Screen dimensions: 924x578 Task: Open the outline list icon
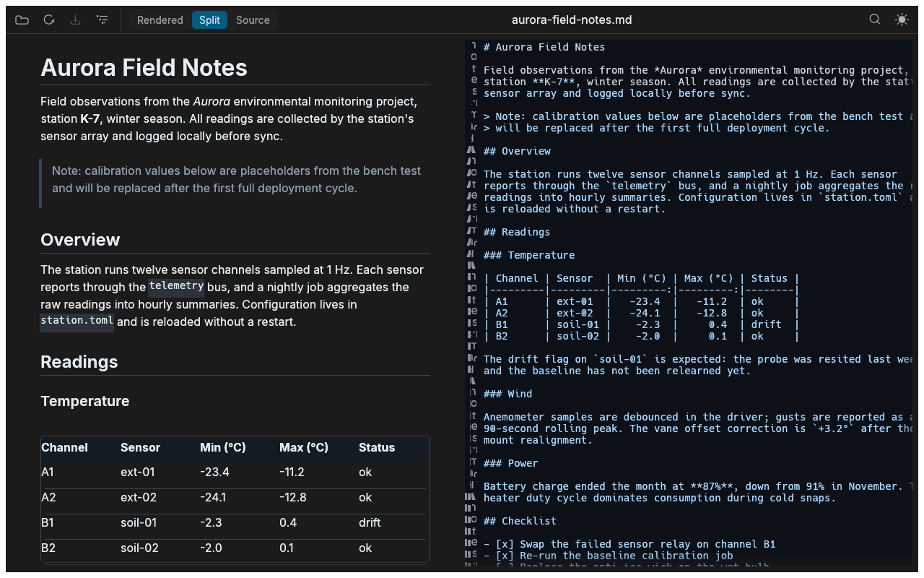103,20
